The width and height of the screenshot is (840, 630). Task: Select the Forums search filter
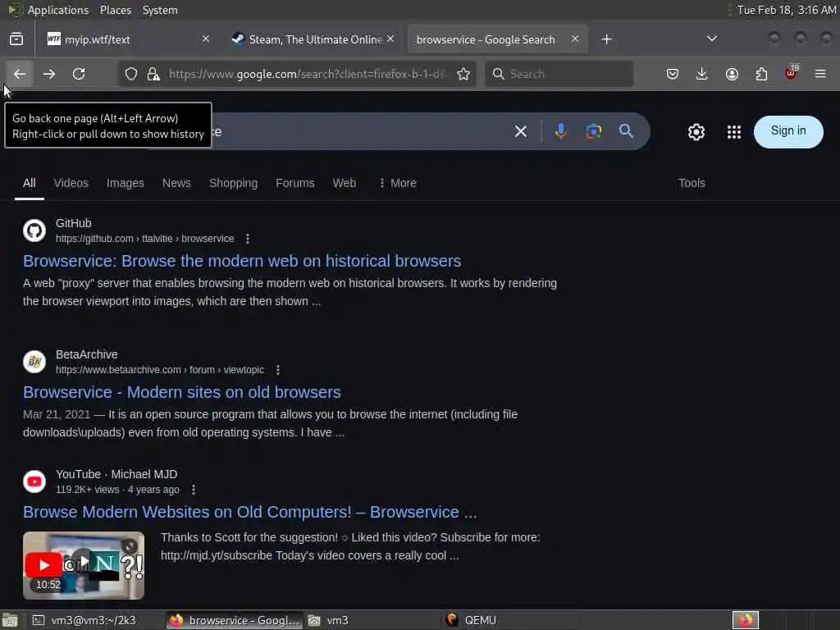pyautogui.click(x=295, y=183)
